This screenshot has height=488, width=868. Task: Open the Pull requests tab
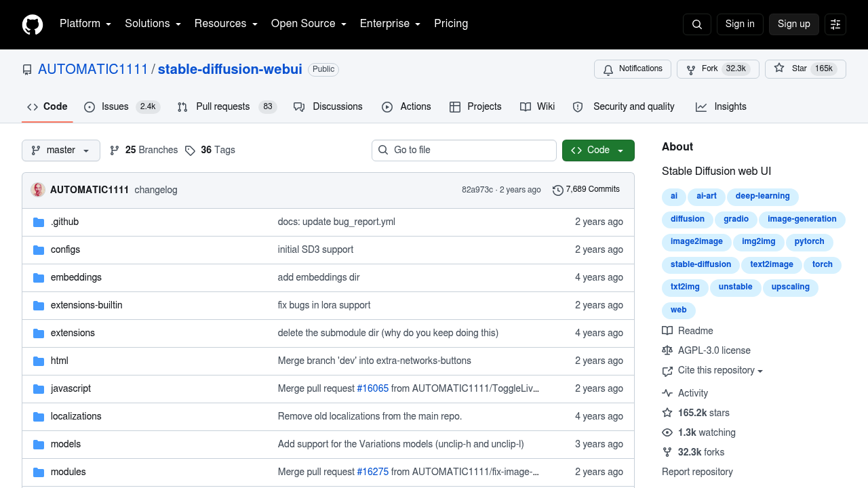[x=227, y=107]
